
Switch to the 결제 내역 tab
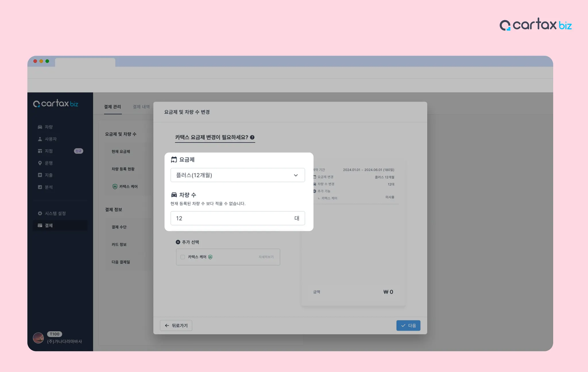tap(141, 107)
